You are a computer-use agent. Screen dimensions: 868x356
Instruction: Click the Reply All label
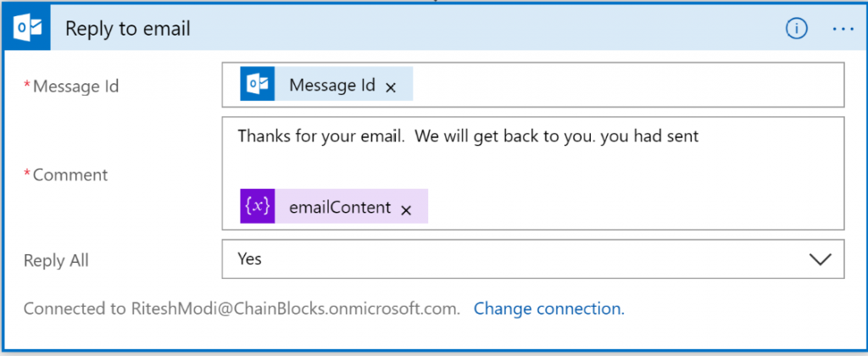coord(56,260)
